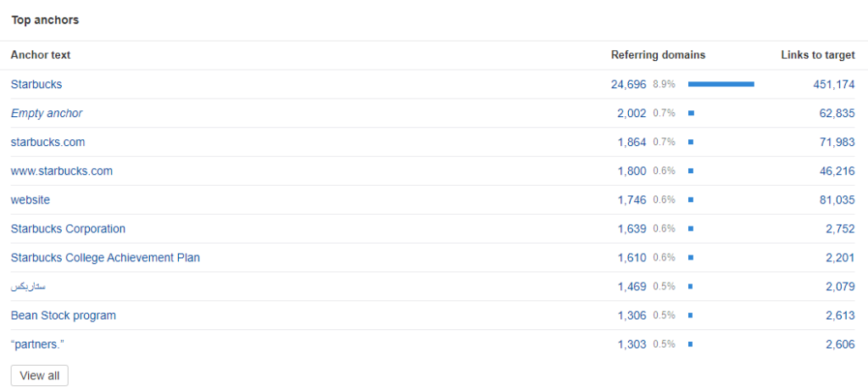Screen dimensions: 868x392
Task: Click the starbucks.com anchor link
Action: click(x=47, y=142)
